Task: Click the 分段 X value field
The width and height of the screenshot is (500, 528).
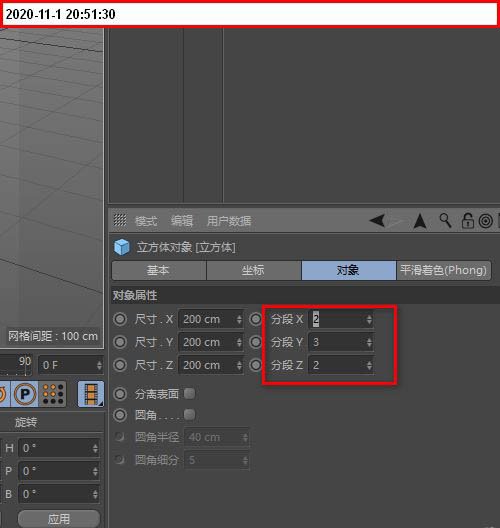Action: point(341,319)
